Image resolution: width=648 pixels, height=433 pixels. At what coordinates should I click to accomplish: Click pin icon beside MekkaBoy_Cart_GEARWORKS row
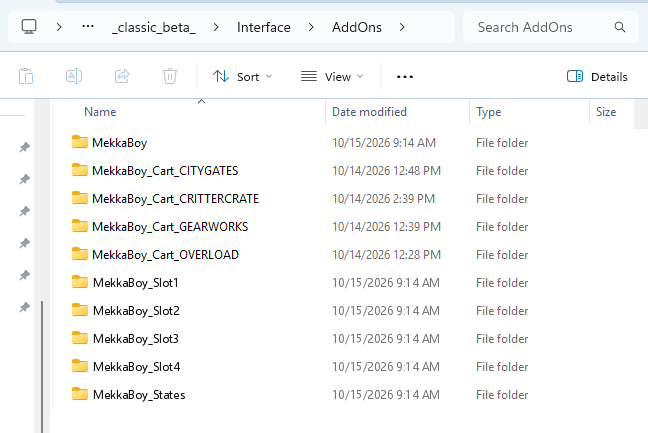tap(25, 243)
